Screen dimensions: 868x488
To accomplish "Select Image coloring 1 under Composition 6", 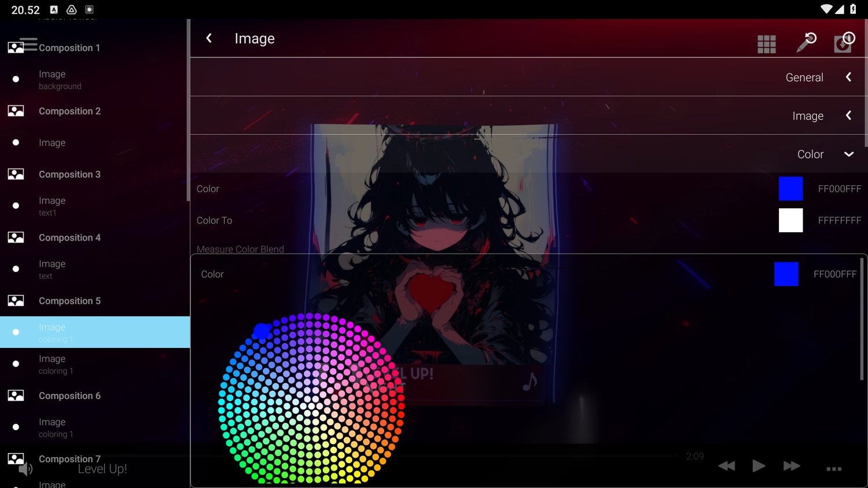I will 95,427.
